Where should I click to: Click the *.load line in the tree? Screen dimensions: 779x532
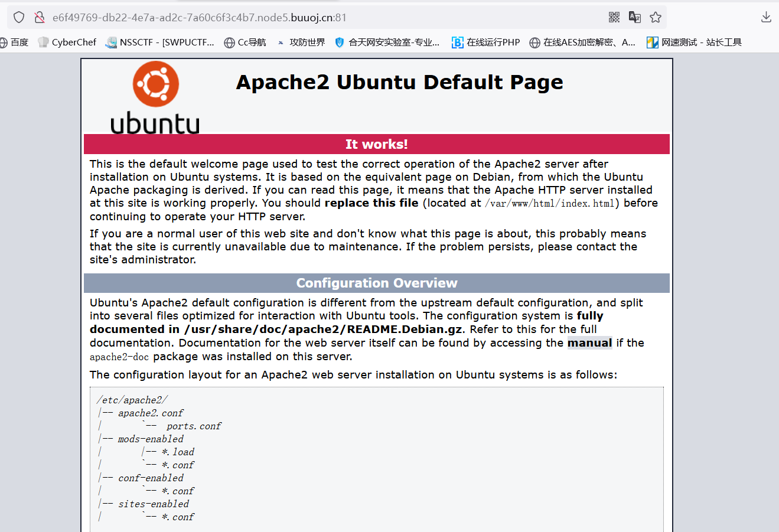pyautogui.click(x=178, y=452)
